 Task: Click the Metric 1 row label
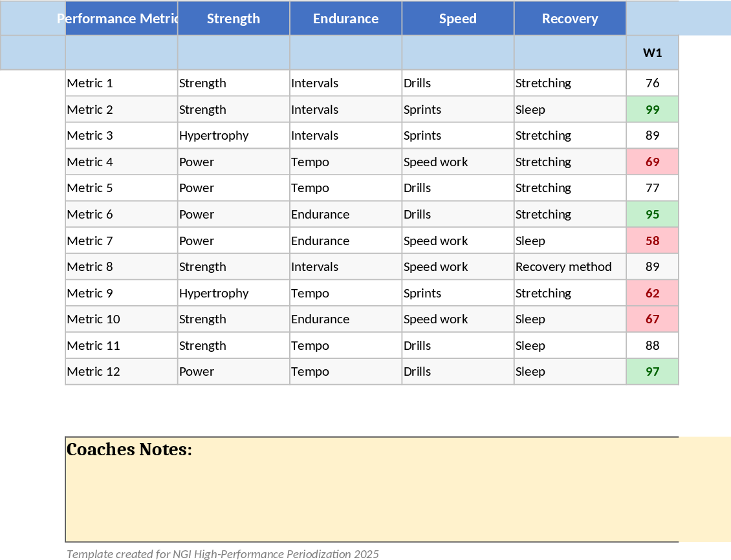[91, 83]
